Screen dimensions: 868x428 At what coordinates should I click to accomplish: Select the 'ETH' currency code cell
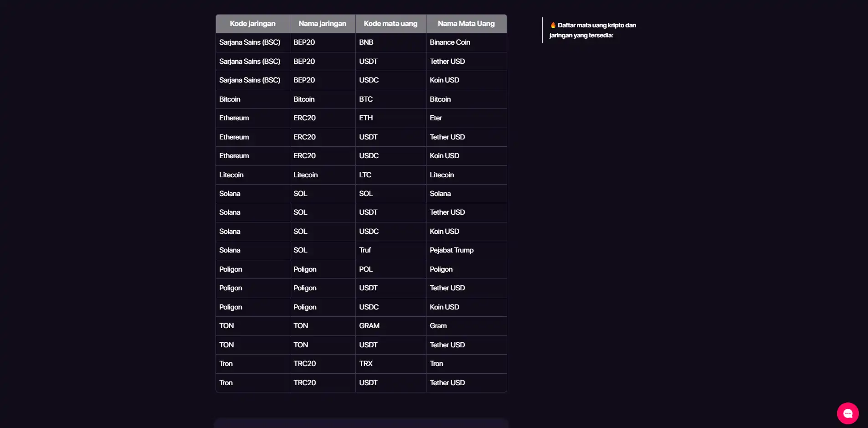390,118
